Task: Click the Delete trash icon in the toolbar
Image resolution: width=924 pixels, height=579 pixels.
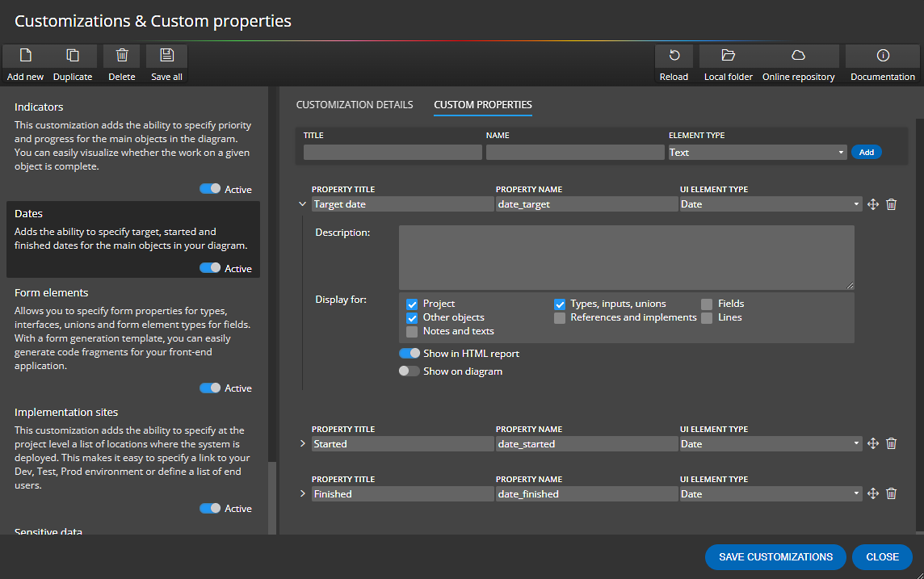Action: (x=121, y=55)
